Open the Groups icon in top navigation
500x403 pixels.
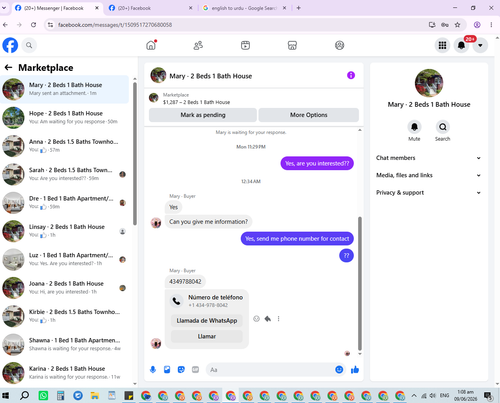pyautogui.click(x=339, y=45)
